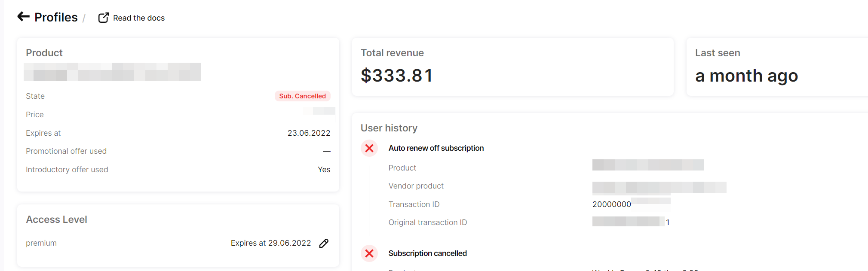This screenshot has width=868, height=271.
Task: Click the Total revenue amount $333.81
Action: click(396, 76)
